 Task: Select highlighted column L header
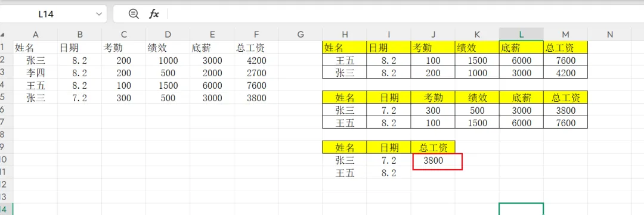tap(522, 35)
